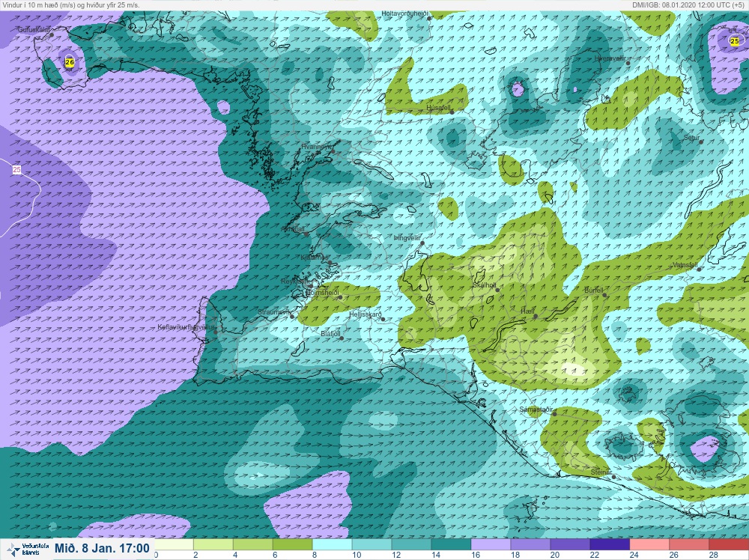Click the Bláfjöll station label
This screenshot has height=560, width=749.
pyautogui.click(x=330, y=334)
